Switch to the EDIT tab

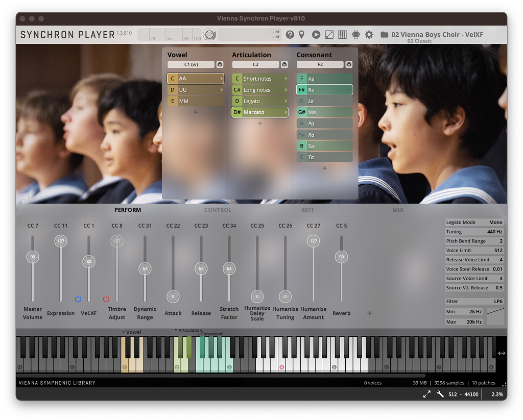coord(308,210)
